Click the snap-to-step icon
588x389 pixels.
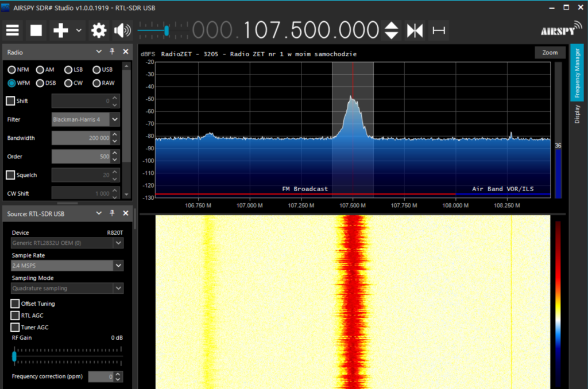pos(439,30)
